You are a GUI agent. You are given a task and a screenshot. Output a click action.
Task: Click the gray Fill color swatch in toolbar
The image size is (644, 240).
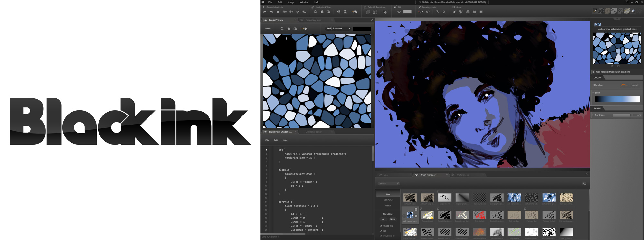[x=407, y=12]
